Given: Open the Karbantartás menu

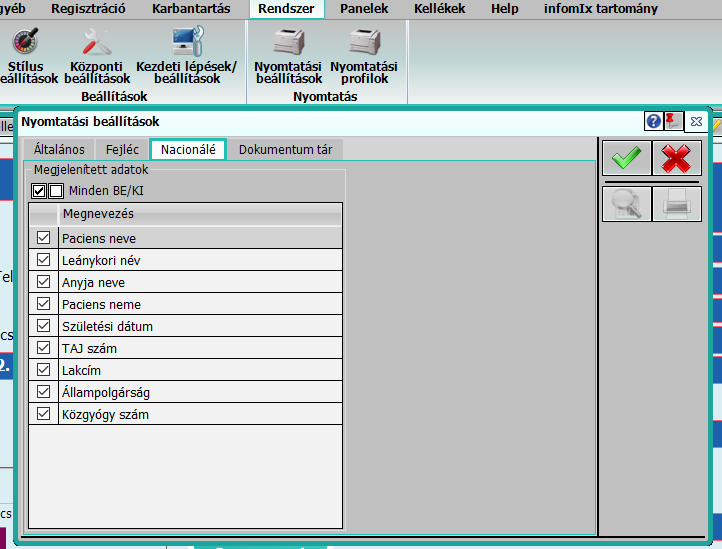Looking at the screenshot, I should (x=191, y=8).
